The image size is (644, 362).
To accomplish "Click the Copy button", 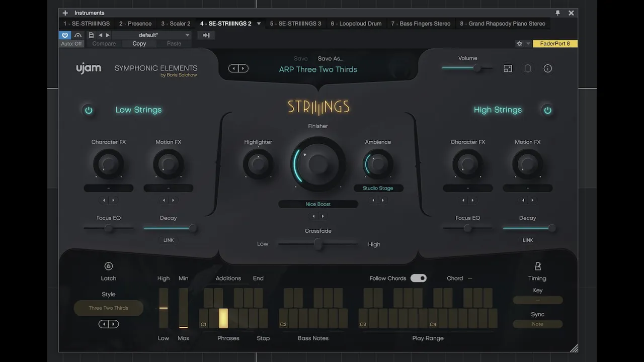I will point(139,44).
